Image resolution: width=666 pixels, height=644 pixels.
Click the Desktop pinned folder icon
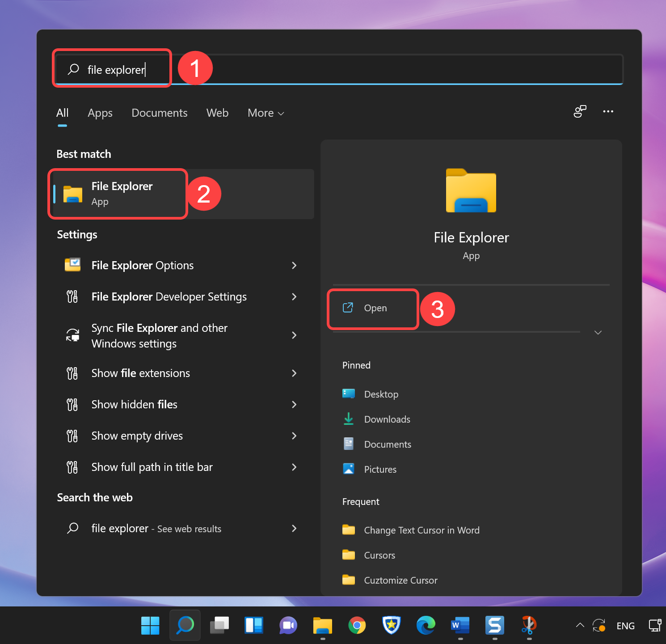(x=349, y=394)
